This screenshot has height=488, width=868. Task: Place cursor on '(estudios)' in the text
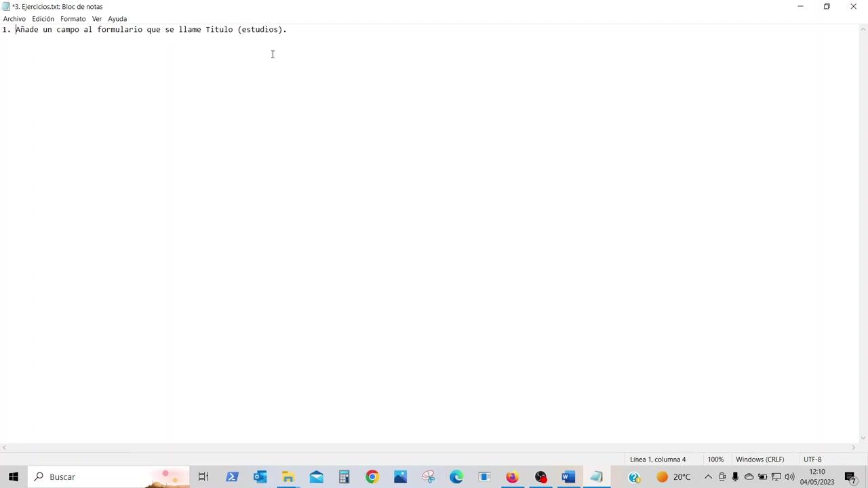point(260,30)
